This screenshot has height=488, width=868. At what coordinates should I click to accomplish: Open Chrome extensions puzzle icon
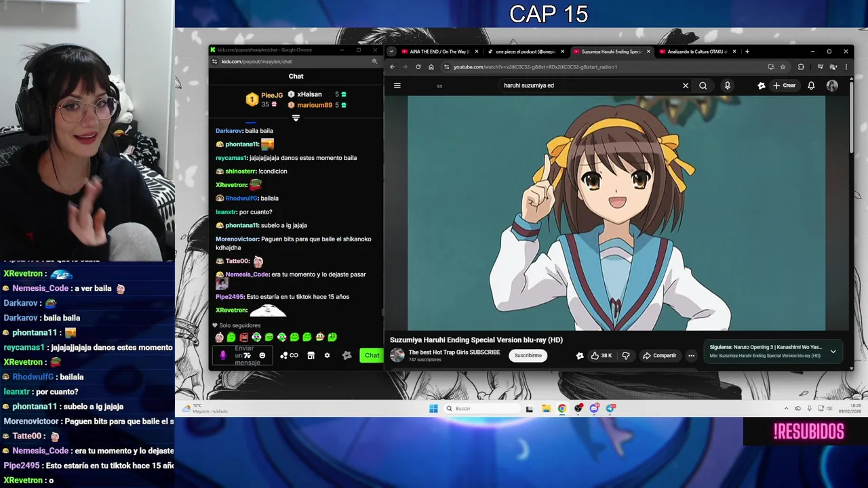pos(801,67)
